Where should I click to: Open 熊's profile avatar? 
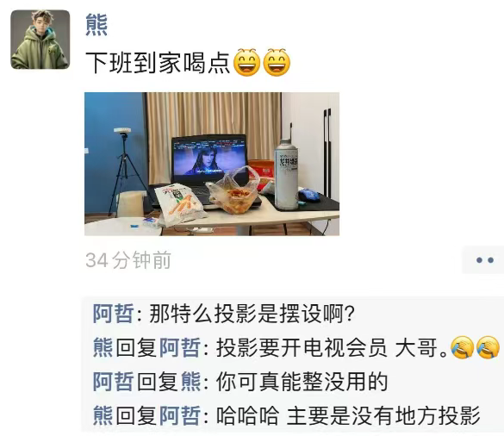coord(40,40)
